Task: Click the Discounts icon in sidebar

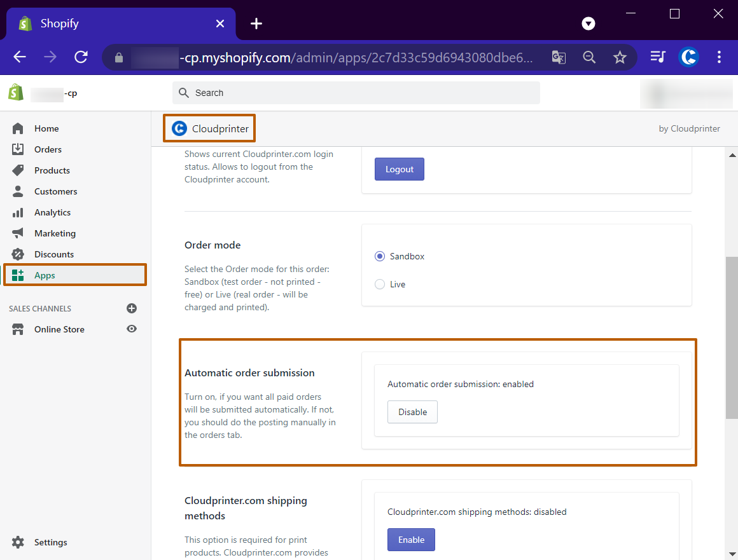Action: tap(18, 254)
